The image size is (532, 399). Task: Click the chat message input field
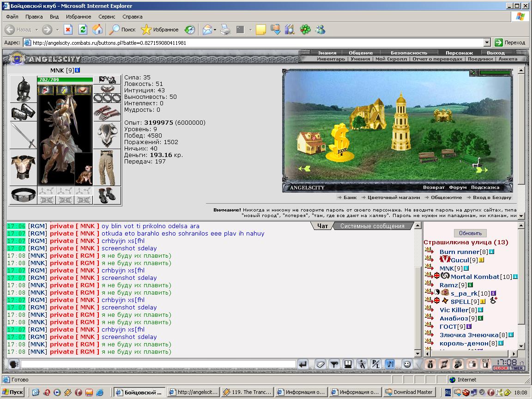[158, 364]
